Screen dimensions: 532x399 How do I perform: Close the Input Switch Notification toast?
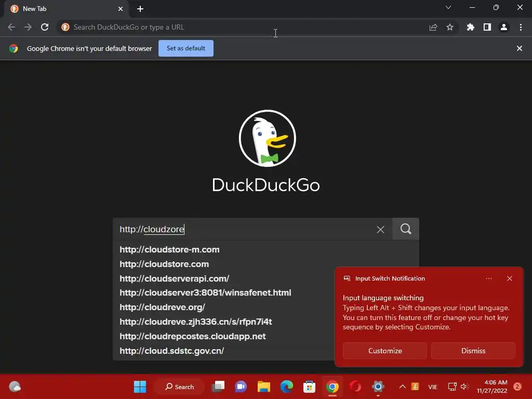tap(509, 278)
